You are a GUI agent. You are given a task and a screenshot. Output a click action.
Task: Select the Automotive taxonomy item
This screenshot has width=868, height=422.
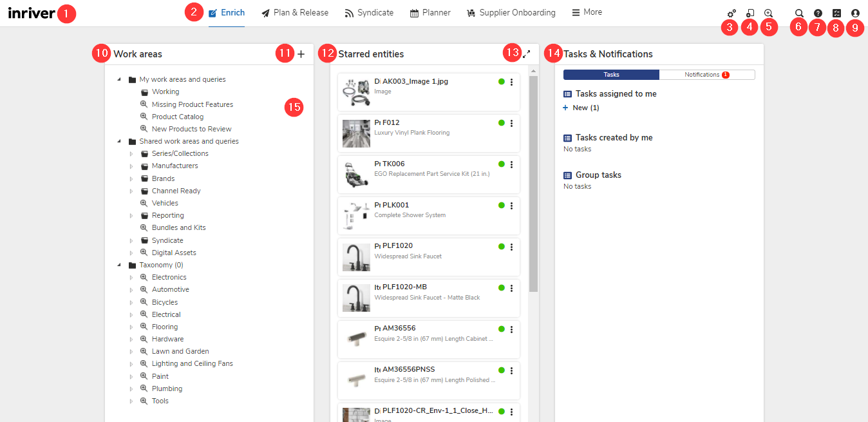171,289
